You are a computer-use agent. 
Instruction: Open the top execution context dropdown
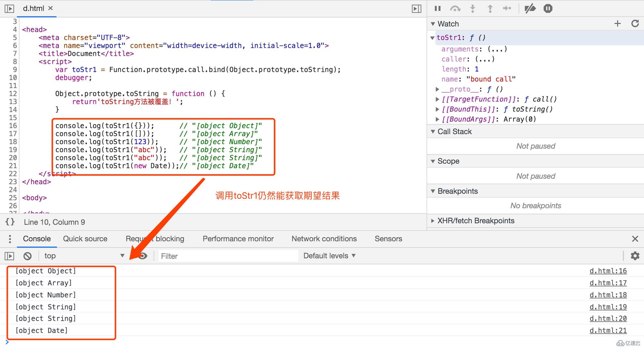point(84,256)
